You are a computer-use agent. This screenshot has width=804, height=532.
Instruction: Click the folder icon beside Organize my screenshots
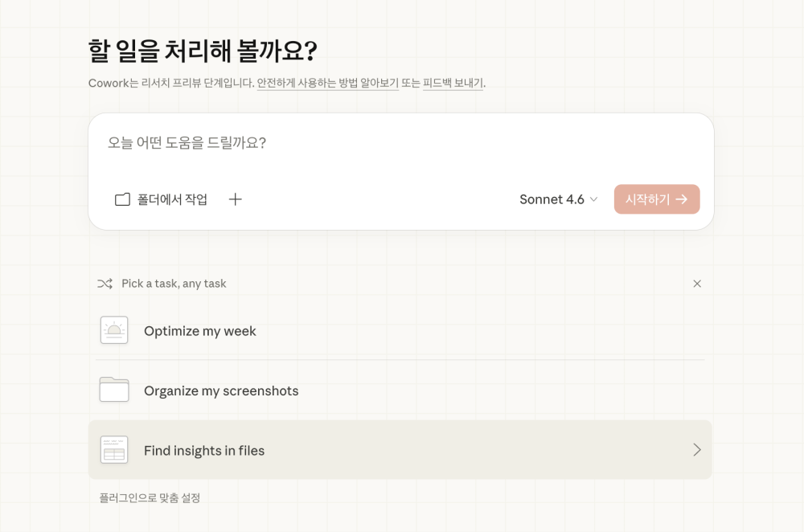tap(114, 390)
